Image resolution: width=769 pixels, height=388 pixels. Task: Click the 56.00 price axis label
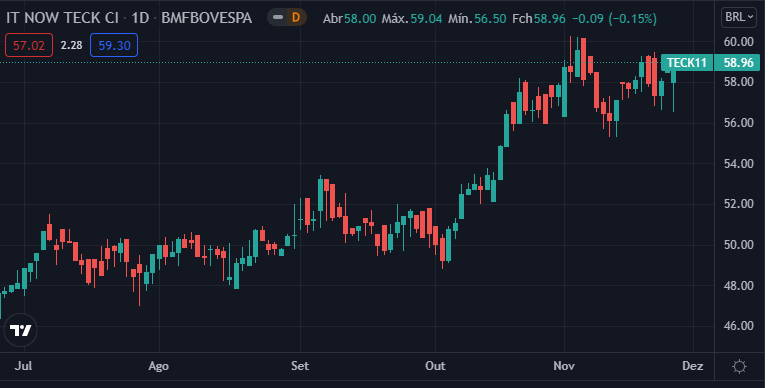pos(739,123)
